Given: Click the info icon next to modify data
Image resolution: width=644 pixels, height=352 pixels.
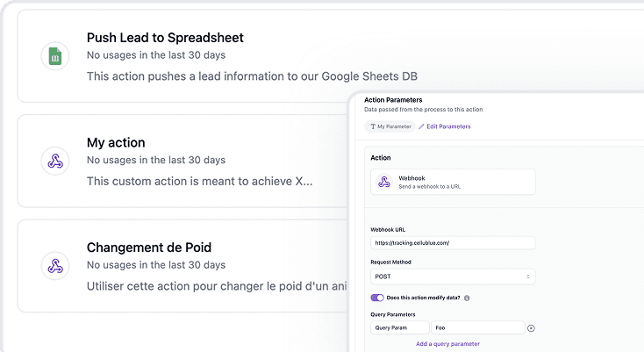Looking at the screenshot, I should click(467, 298).
